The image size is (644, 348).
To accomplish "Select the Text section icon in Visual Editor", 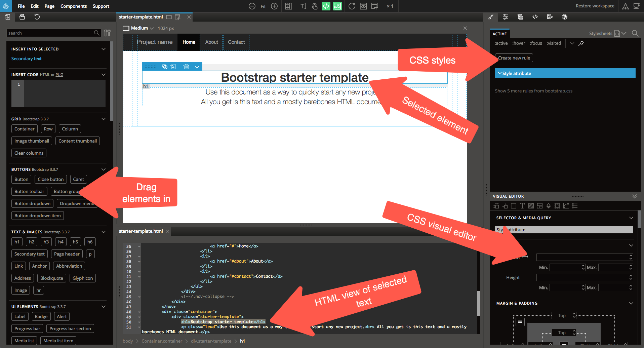I will [522, 206].
